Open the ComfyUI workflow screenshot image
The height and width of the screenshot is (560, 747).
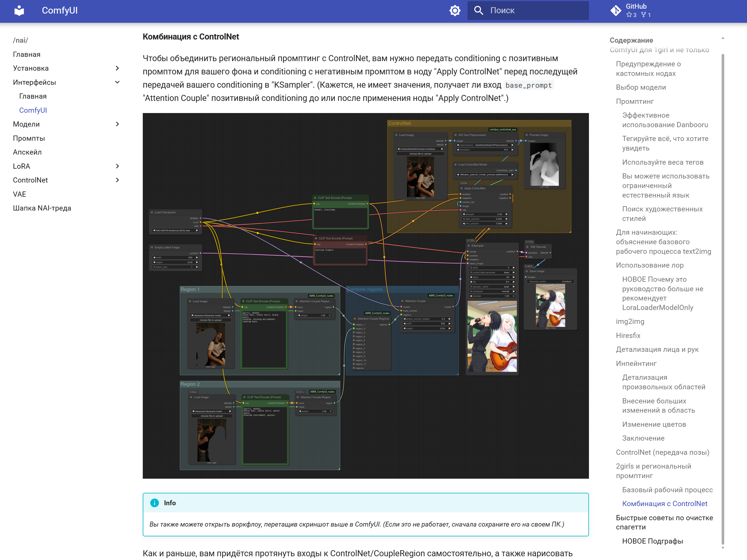[365, 296]
